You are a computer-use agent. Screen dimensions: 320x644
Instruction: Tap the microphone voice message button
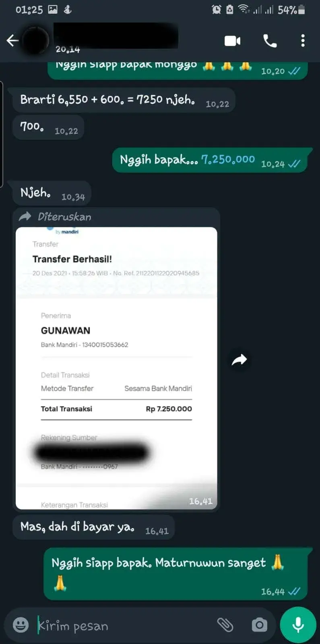point(298,625)
